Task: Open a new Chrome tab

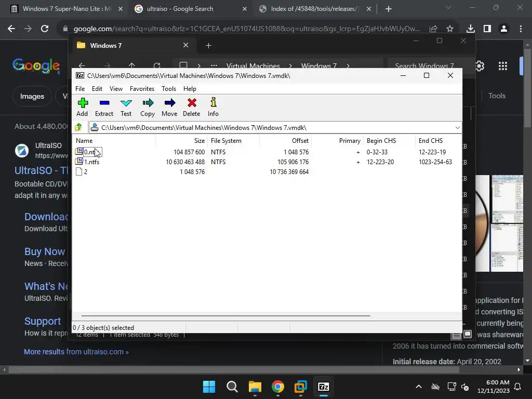Action: [x=389, y=9]
